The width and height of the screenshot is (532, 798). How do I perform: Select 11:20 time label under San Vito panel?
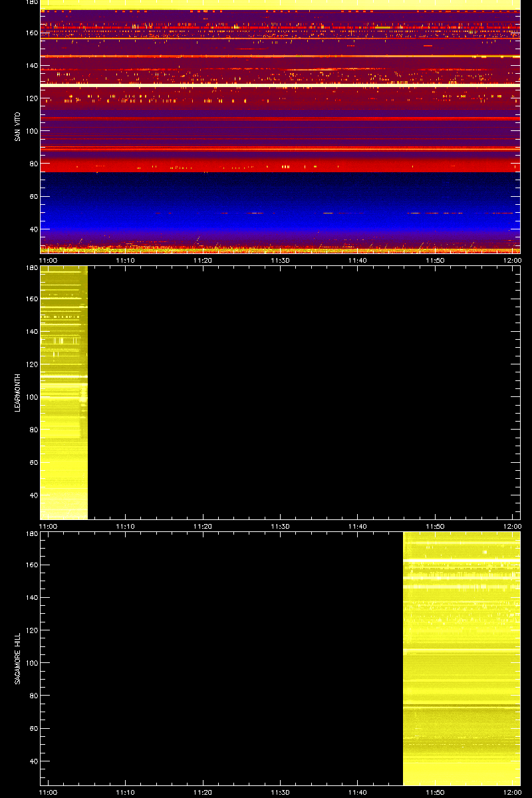[203, 261]
